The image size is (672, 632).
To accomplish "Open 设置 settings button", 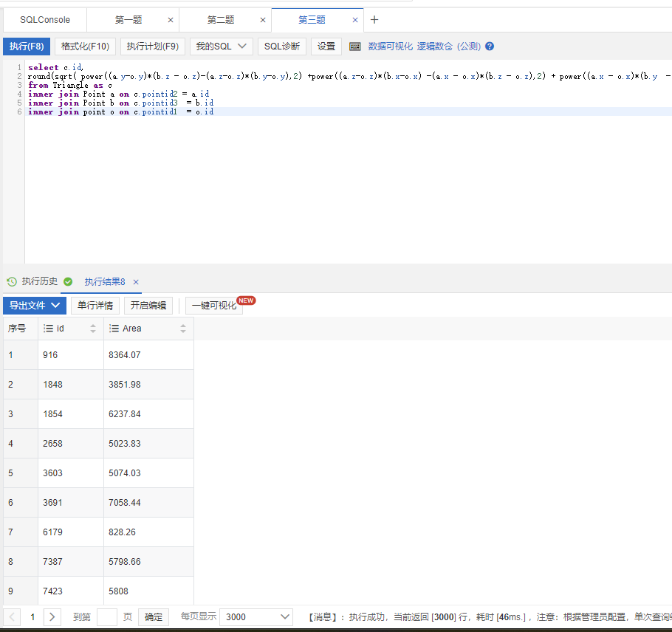I will pos(326,47).
